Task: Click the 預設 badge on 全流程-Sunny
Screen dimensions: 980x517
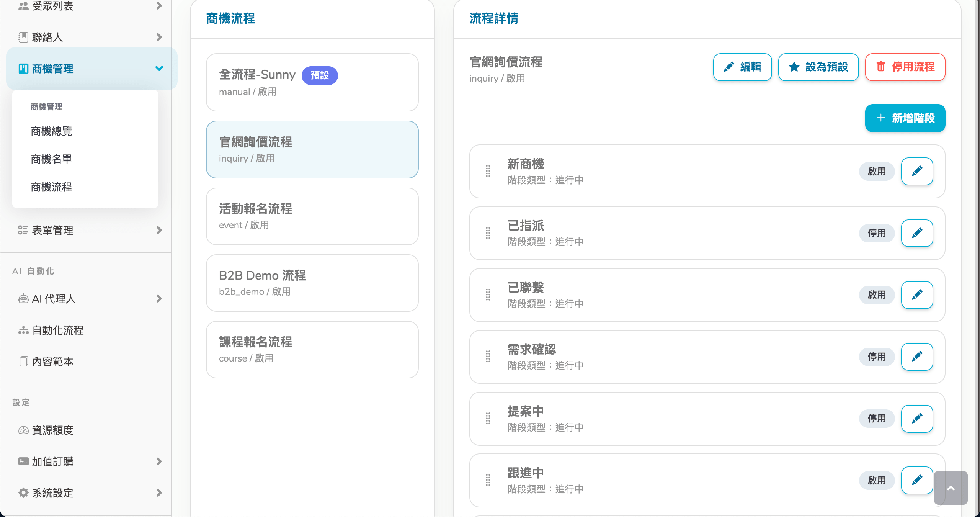Action: (x=320, y=75)
